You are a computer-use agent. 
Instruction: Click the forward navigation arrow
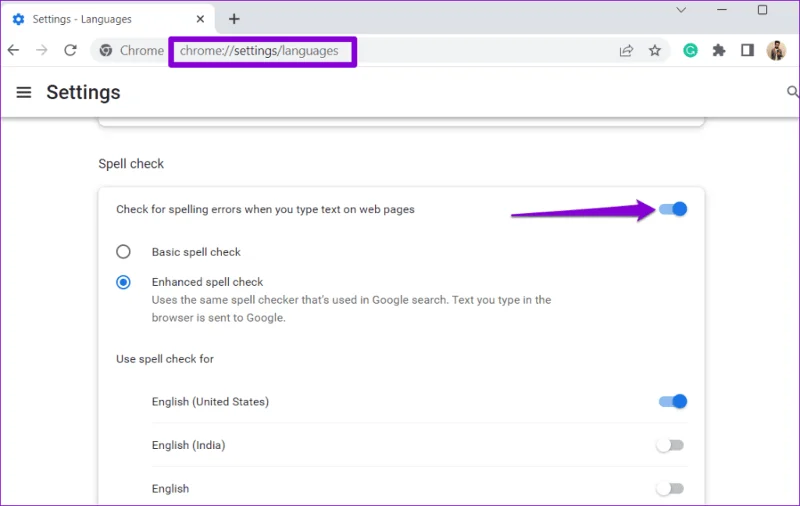(x=42, y=50)
